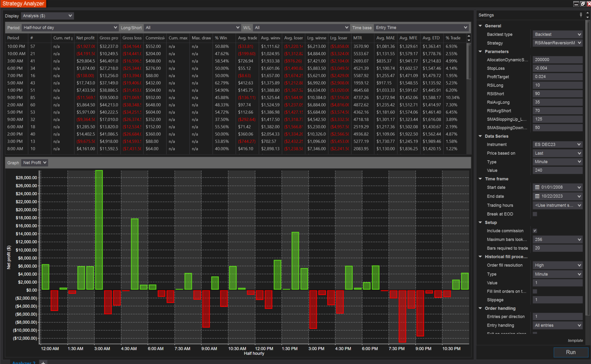Collapse the Parameters section
This screenshot has width=591, height=364.
(480, 52)
